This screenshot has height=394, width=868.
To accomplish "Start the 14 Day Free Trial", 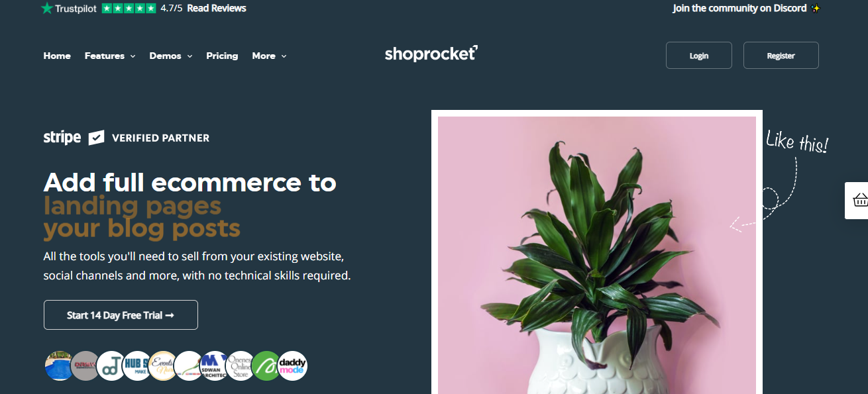I will click(x=121, y=315).
